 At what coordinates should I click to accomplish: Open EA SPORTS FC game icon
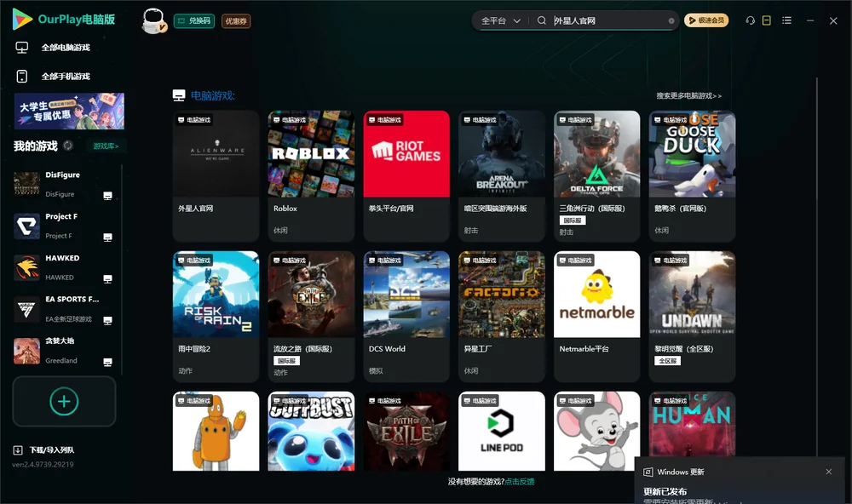point(26,309)
